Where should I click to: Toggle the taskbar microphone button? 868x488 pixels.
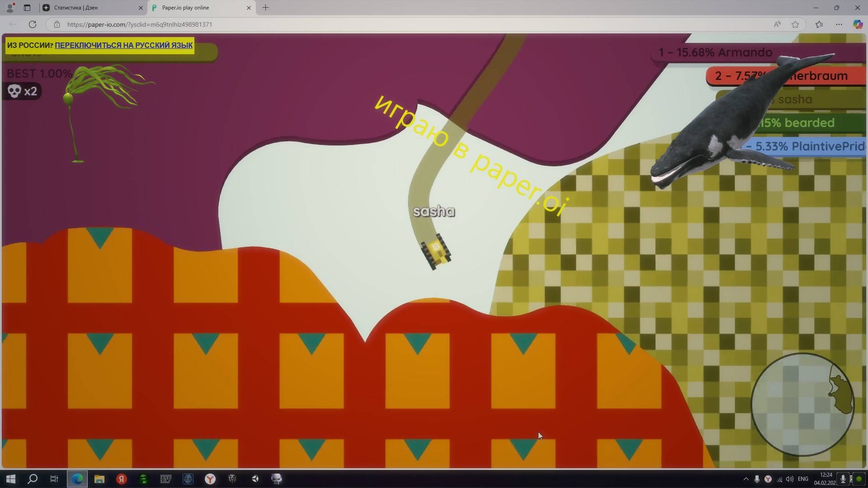843,479
